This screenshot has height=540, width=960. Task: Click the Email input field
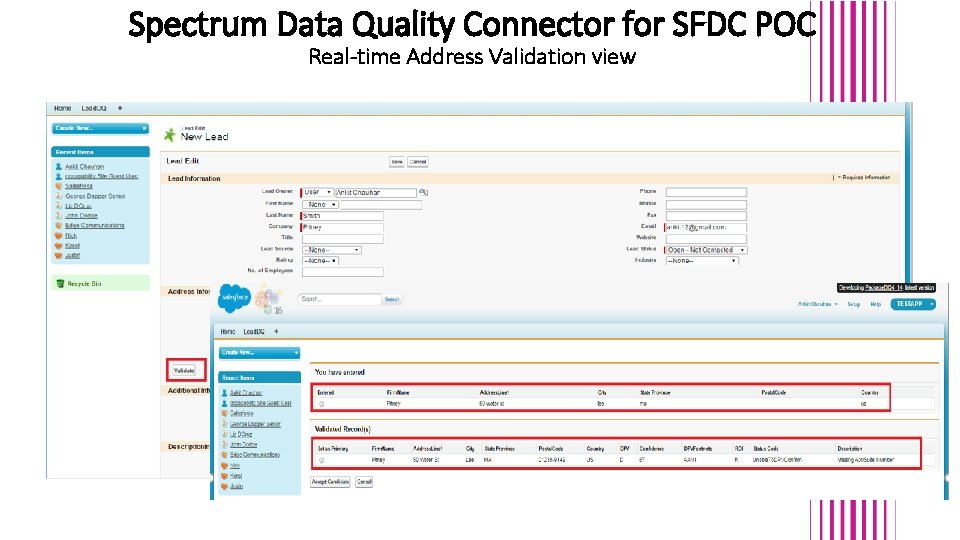[x=706, y=227]
